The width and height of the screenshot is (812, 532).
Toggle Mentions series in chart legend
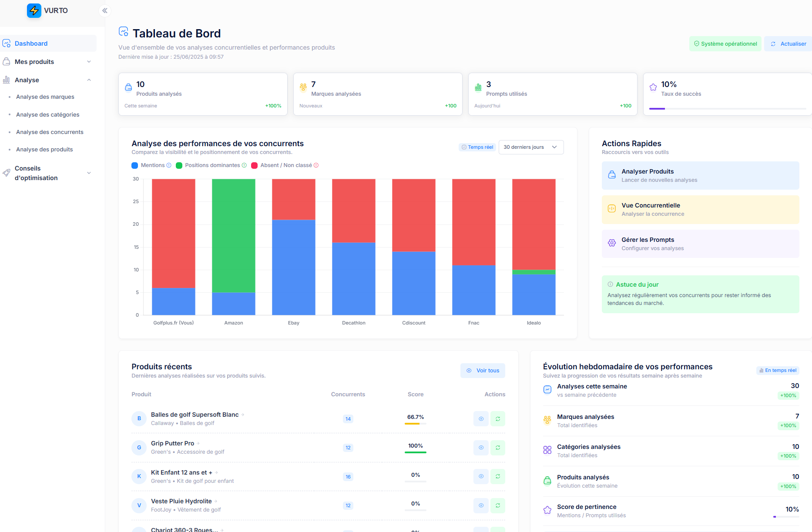coord(148,165)
